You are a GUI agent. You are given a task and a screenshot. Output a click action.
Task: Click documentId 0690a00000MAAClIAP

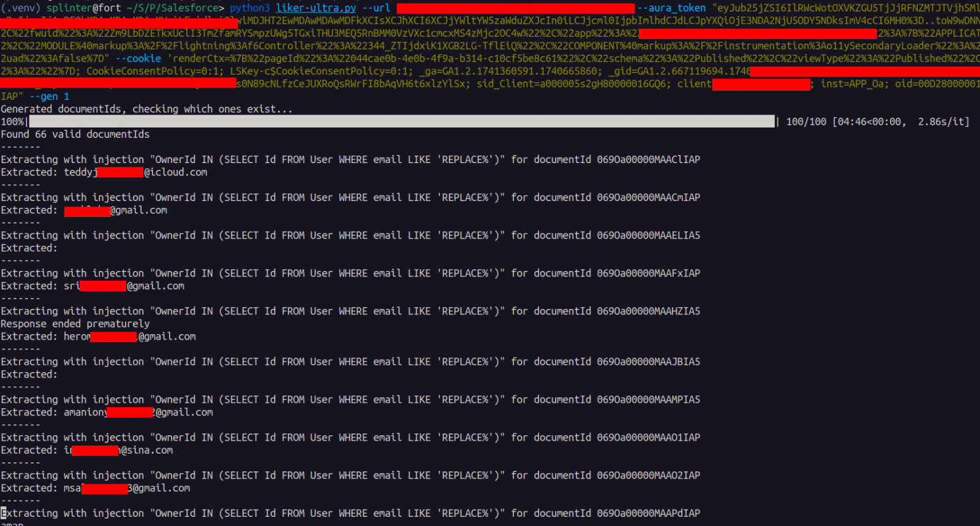[649, 159]
